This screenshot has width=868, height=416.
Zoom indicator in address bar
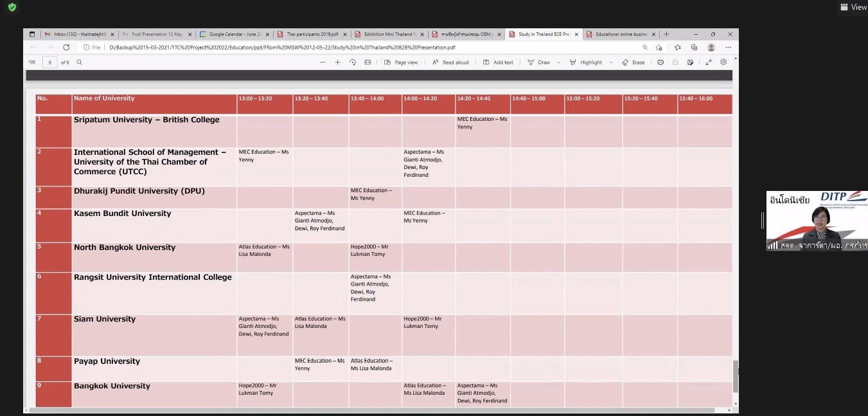click(645, 48)
